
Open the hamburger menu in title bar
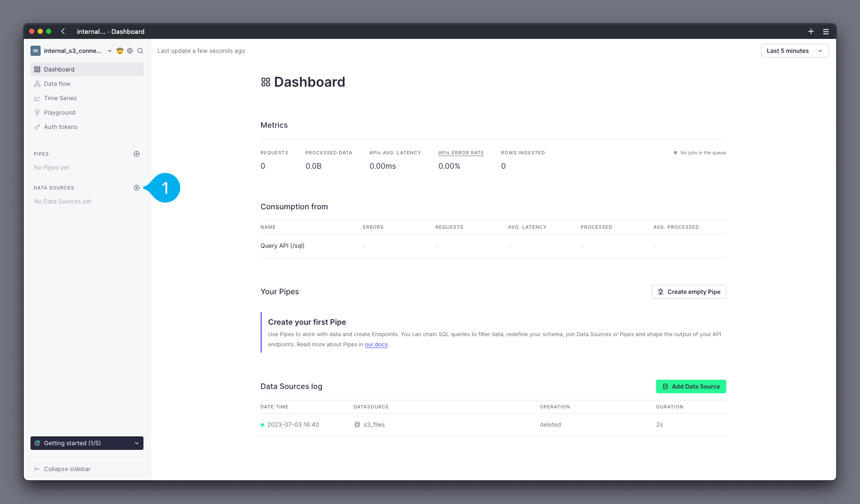click(x=826, y=31)
